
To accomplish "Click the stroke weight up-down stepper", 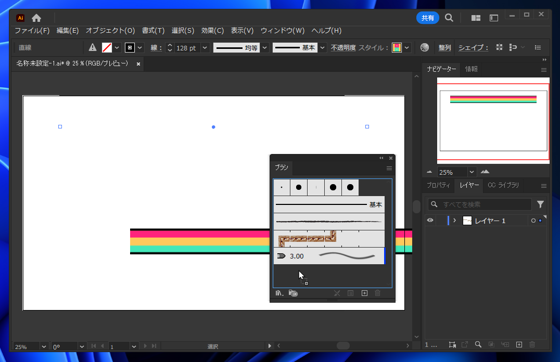I will click(170, 47).
